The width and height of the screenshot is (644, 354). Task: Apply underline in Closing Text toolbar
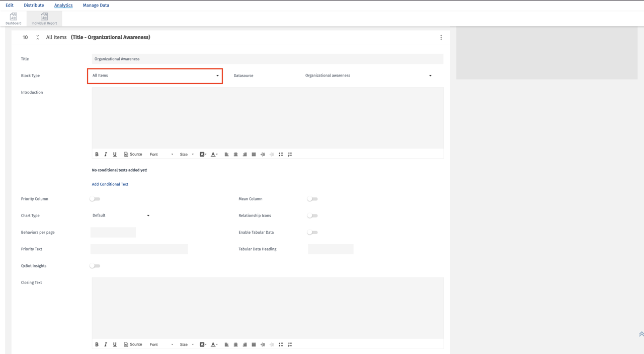pos(115,344)
